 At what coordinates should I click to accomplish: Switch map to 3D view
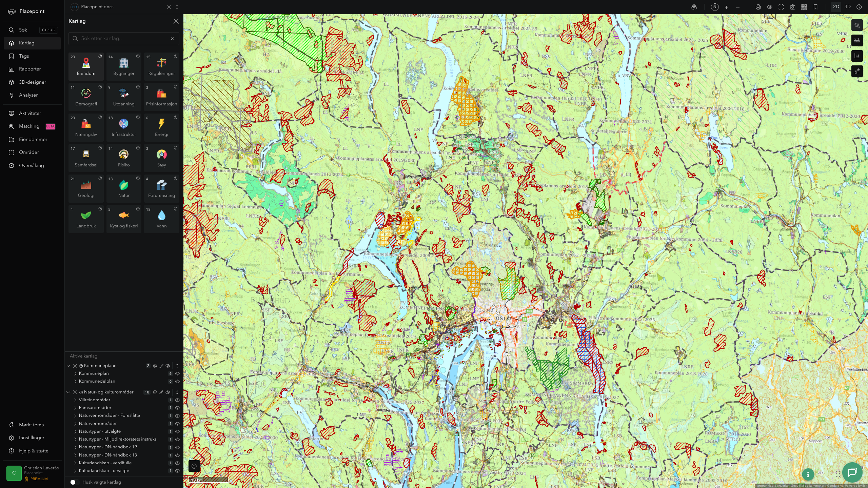point(848,7)
